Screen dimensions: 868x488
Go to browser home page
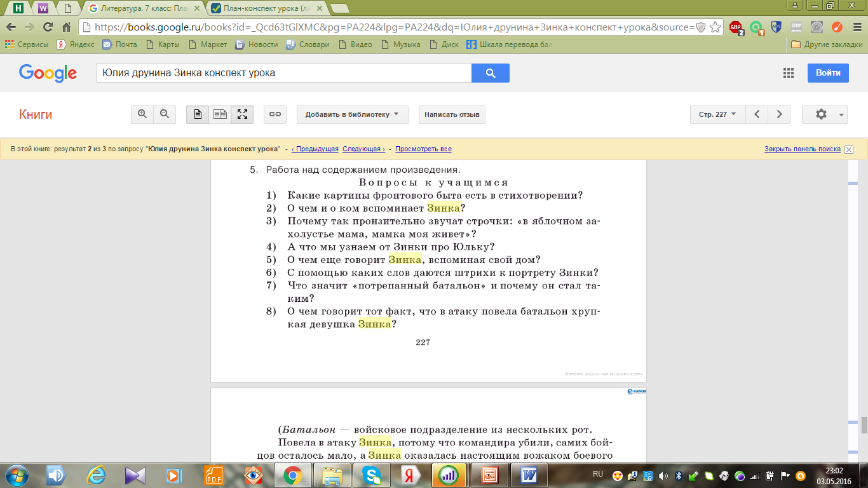66,27
